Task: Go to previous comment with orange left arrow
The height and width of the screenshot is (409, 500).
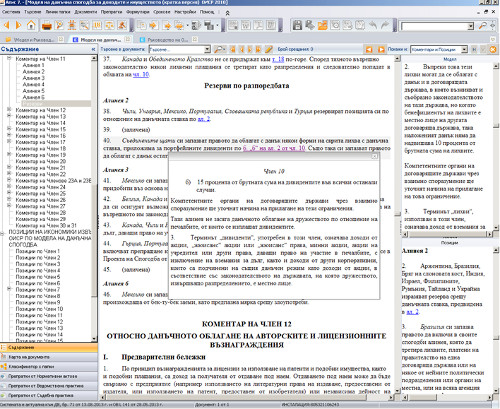Action: tap(369, 49)
